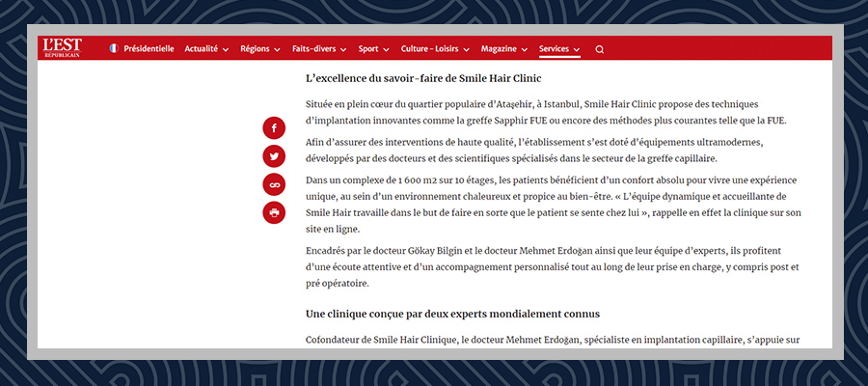868x386 pixels.
Task: Print the article using printer icon
Action: [274, 212]
